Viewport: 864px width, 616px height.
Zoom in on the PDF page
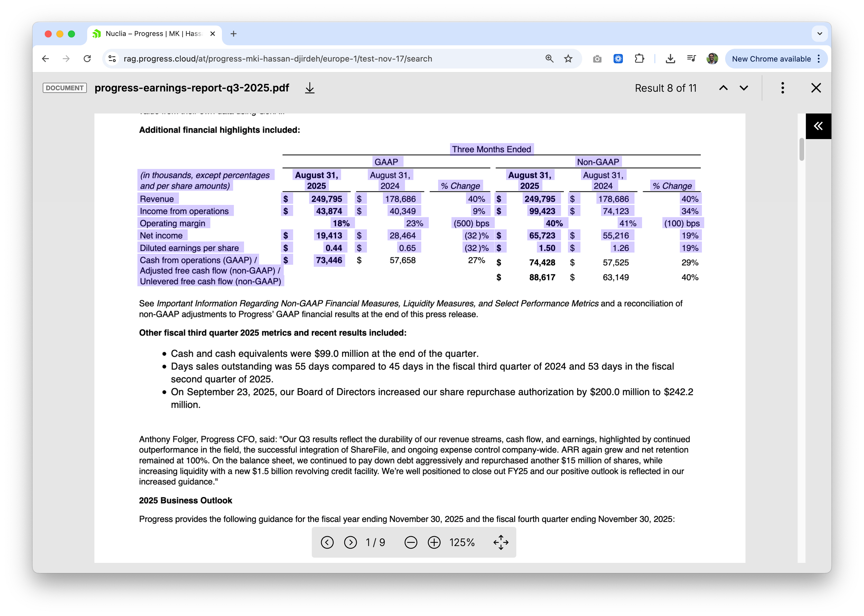[x=434, y=543]
